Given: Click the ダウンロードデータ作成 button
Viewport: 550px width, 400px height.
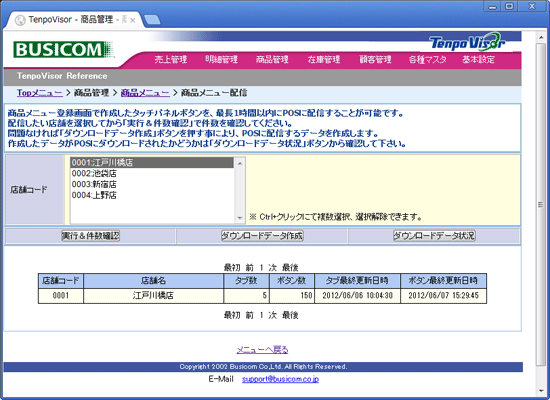Looking at the screenshot, I should (x=262, y=235).
